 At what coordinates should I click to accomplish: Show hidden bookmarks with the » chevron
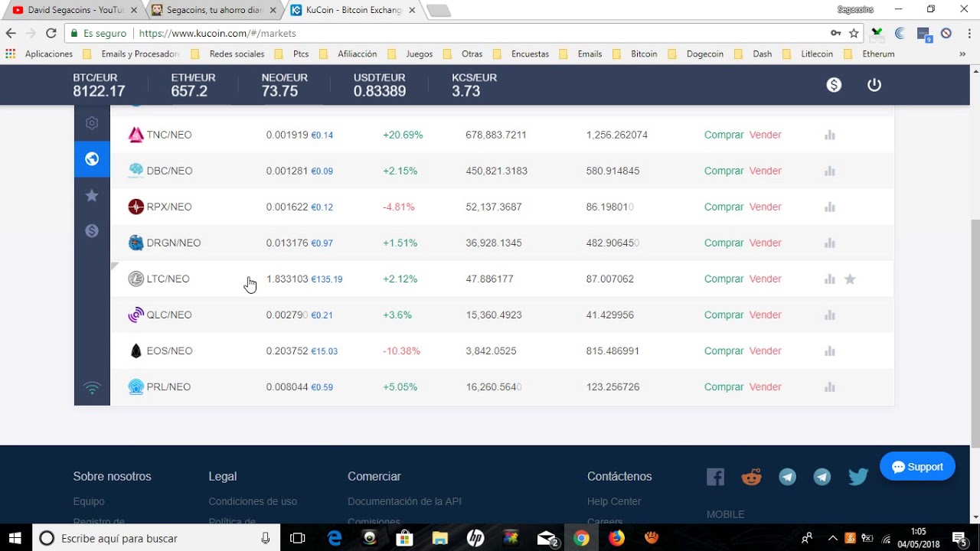(962, 54)
